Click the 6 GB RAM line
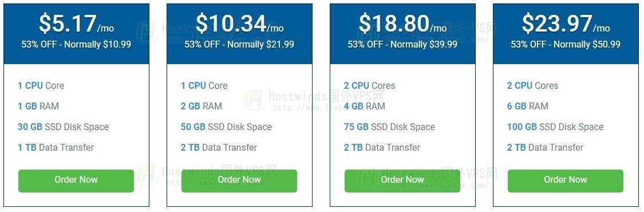The height and width of the screenshot is (212, 644). click(527, 106)
